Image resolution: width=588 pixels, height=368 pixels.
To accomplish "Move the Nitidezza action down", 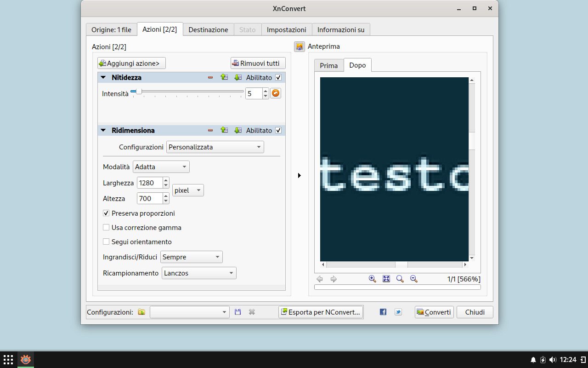I will pos(237,77).
